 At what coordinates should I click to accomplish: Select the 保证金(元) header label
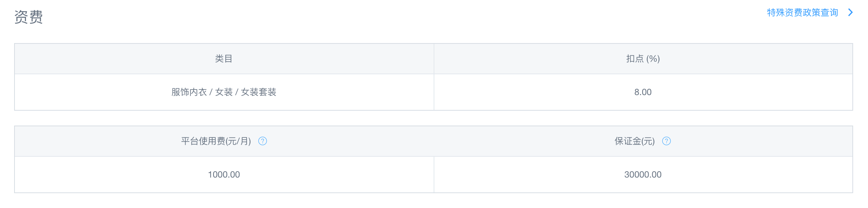click(634, 141)
